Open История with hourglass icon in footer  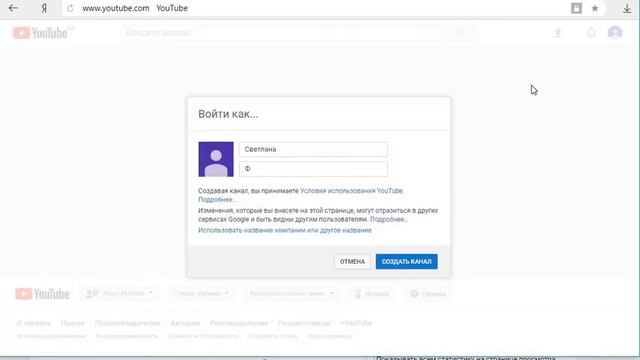pos(372,294)
